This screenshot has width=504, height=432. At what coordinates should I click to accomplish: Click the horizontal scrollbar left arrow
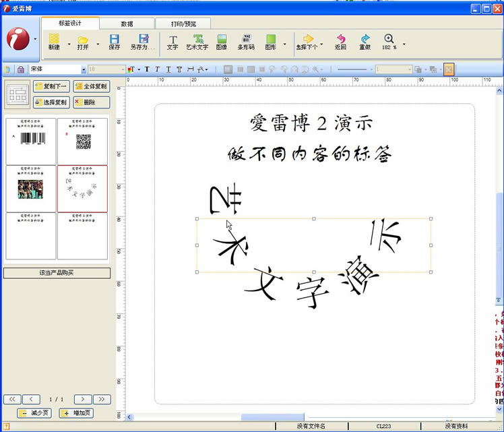pyautogui.click(x=129, y=417)
